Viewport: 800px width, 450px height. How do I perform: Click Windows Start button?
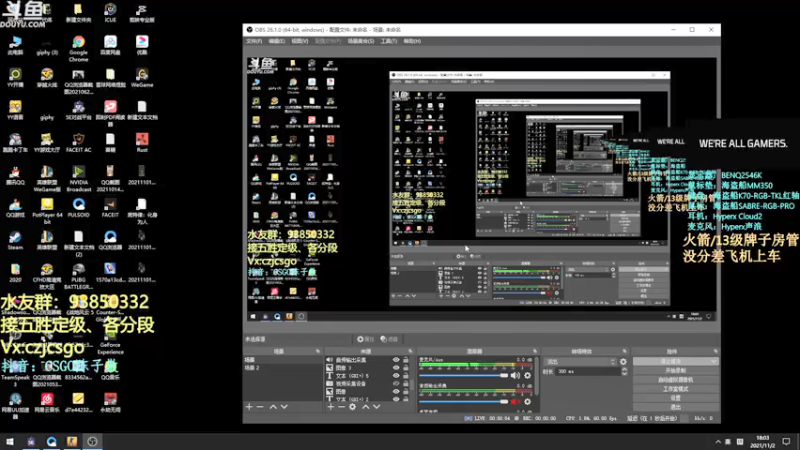pos(10,441)
